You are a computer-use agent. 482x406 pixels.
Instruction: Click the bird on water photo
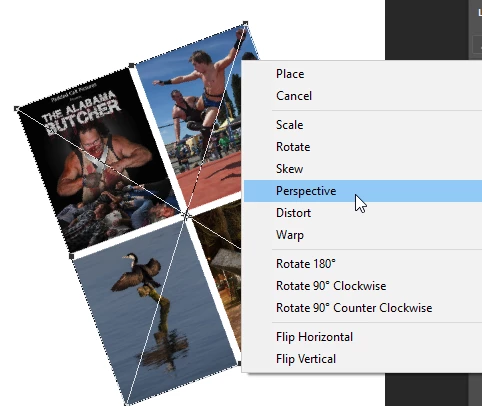coord(153,310)
